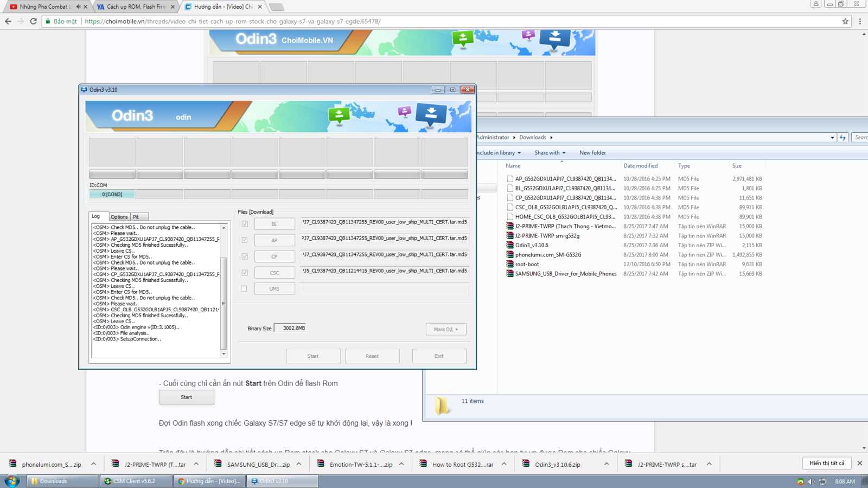Click file icon of HOME_CSC_OLB MD5 file
This screenshot has width=868, height=488.
[x=510, y=217]
